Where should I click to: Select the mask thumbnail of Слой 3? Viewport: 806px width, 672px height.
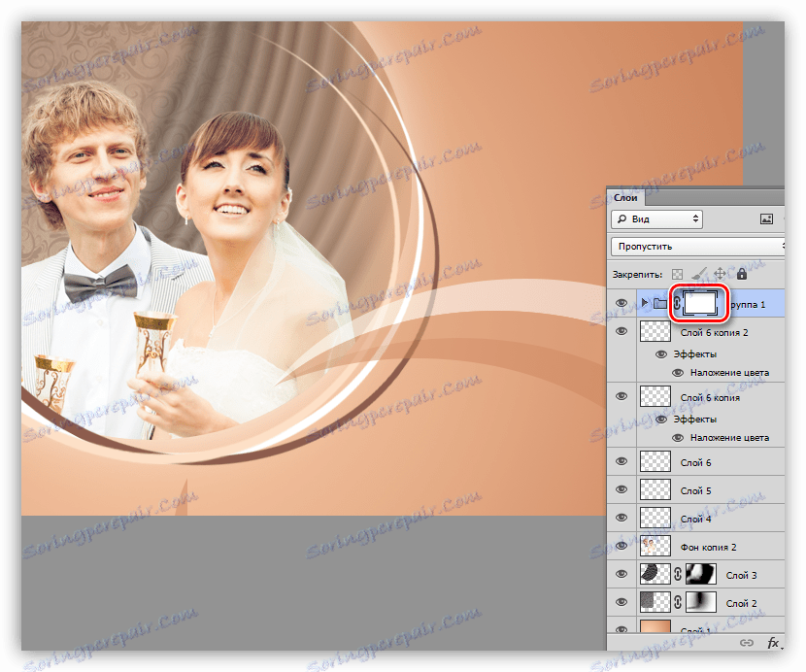[700, 574]
